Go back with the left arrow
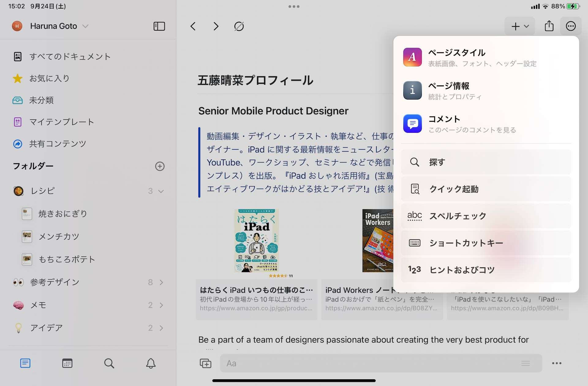The height and width of the screenshot is (386, 588). tap(193, 26)
